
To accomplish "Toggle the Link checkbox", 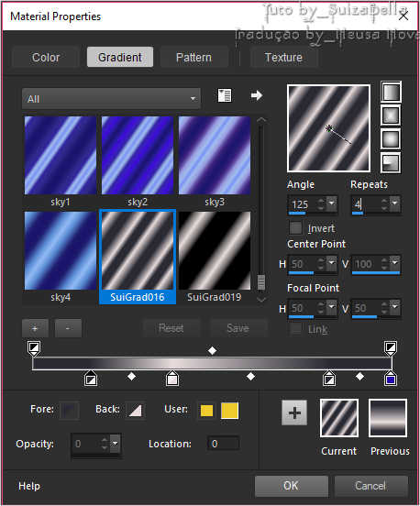I will tap(295, 329).
